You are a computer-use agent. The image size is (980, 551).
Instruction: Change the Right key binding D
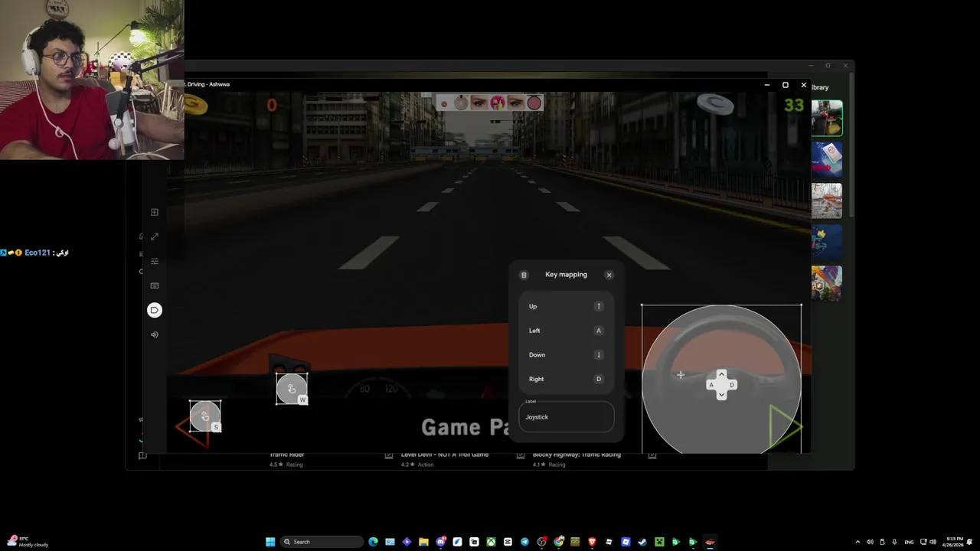point(599,379)
